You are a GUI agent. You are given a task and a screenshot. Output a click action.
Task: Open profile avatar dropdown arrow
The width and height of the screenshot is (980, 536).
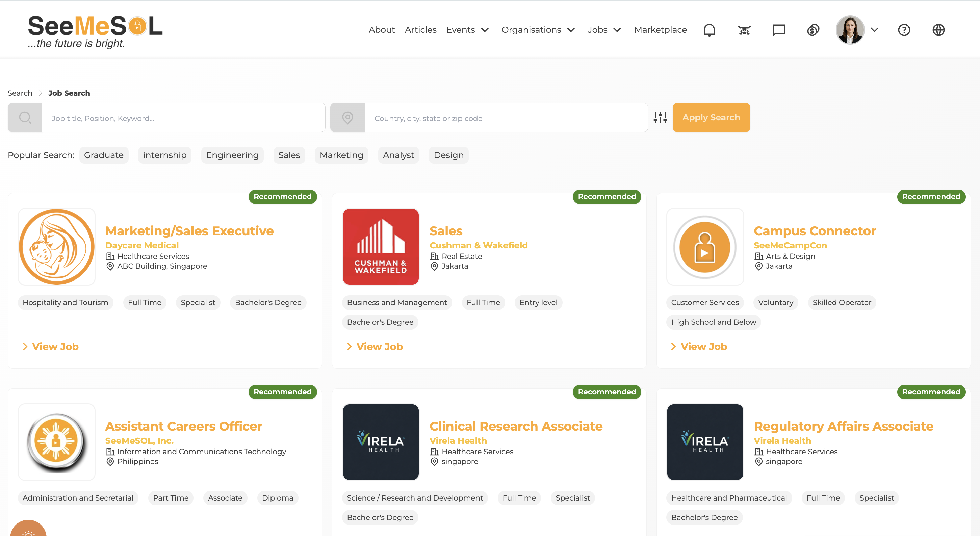click(x=874, y=30)
